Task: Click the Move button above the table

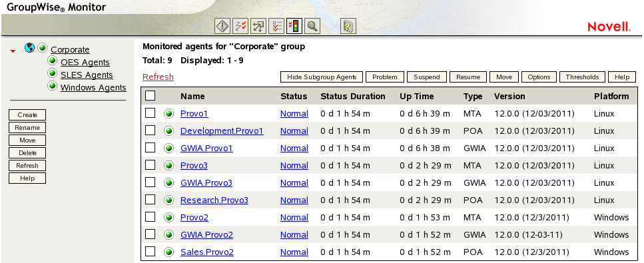Action: 504,77
